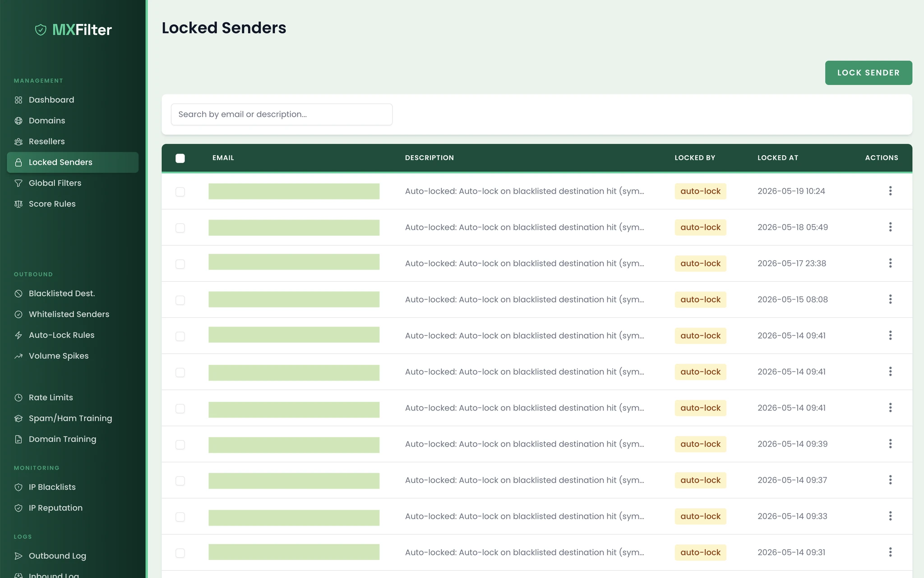Check the row locked at 2026-05-17 23:38
This screenshot has height=578, width=924.
click(x=180, y=264)
